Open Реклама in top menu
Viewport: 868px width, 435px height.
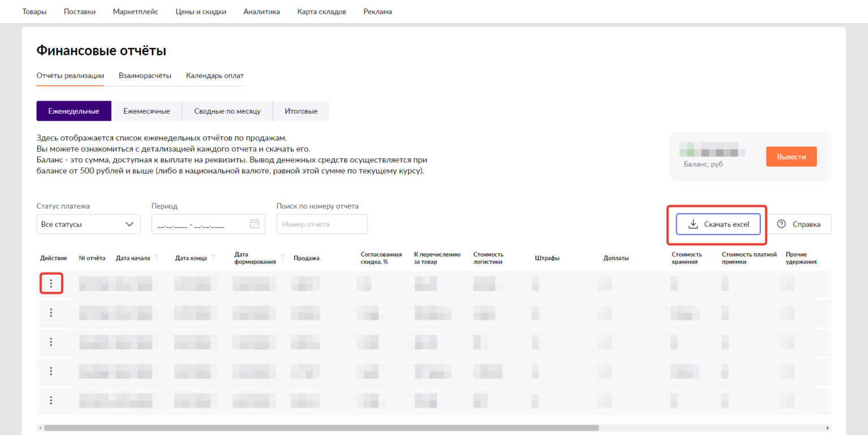377,11
